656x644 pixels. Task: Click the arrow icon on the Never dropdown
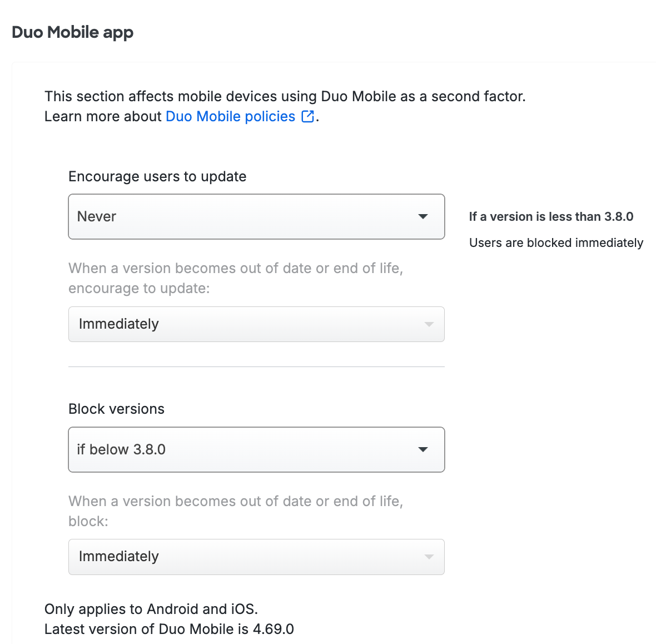coord(423,216)
